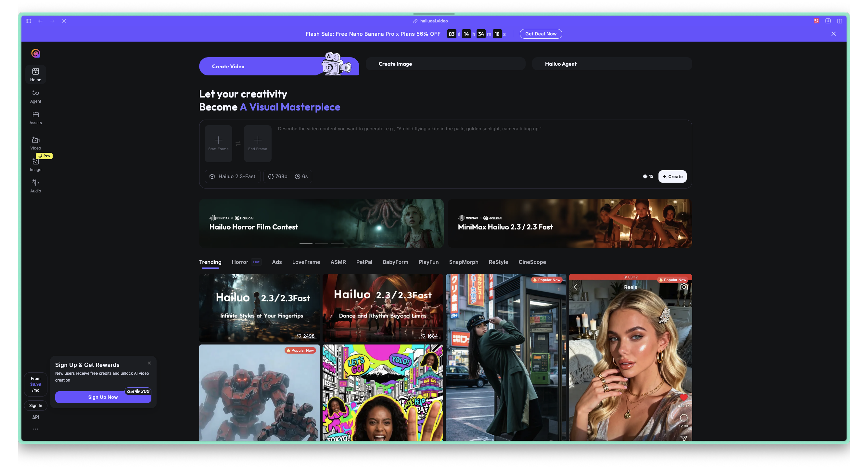The image size is (868, 468).
Task: Click the comment icon on Reels thumbnail
Action: [683, 418]
